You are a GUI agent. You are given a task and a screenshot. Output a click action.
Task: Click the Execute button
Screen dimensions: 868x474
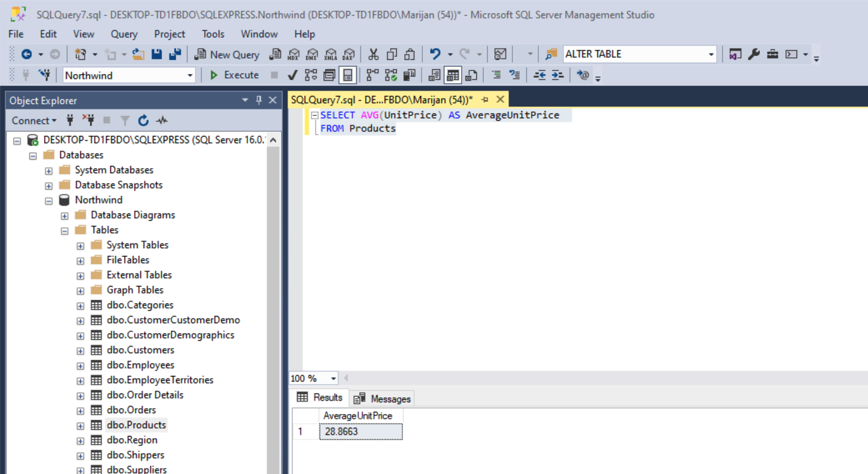pos(234,75)
